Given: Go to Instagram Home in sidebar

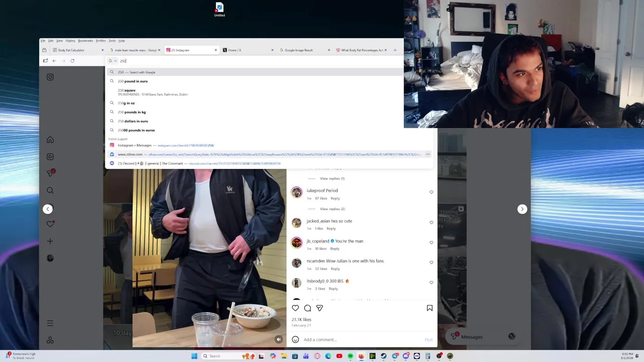Looking at the screenshot, I should [50, 140].
